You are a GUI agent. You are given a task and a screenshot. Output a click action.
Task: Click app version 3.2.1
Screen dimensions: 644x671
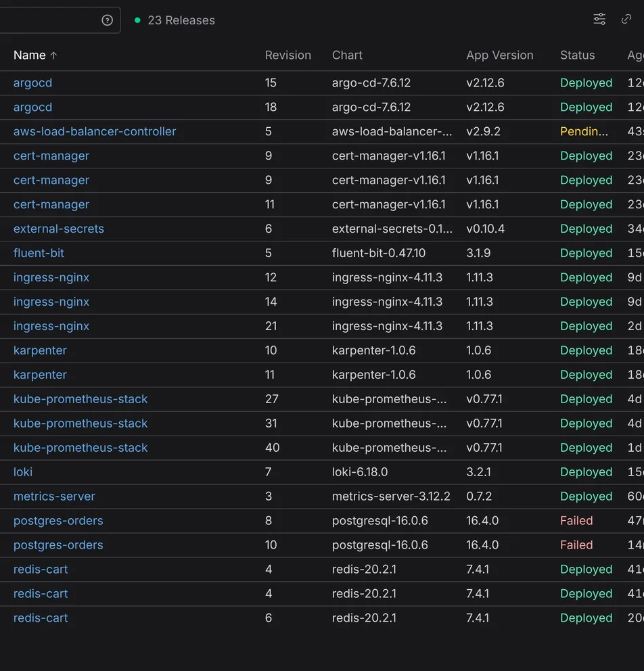pos(478,471)
